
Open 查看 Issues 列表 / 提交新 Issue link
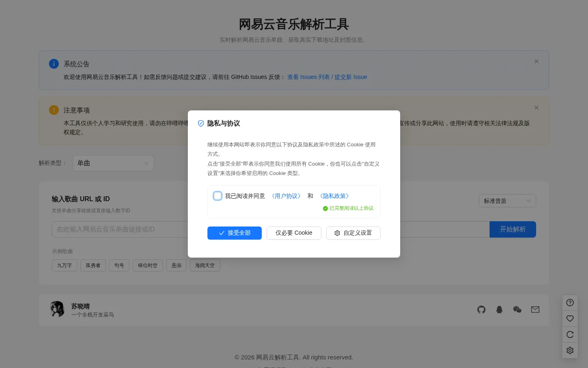(x=327, y=77)
